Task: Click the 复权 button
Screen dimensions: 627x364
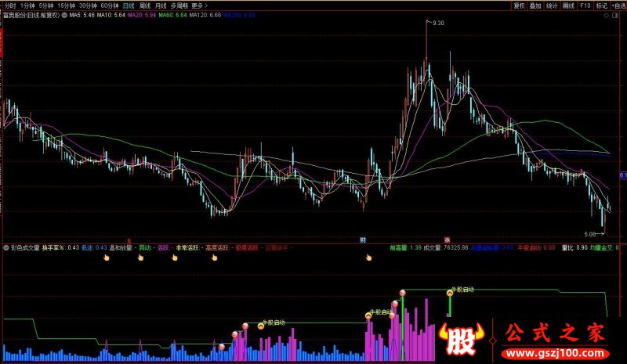Action: tap(519, 5)
